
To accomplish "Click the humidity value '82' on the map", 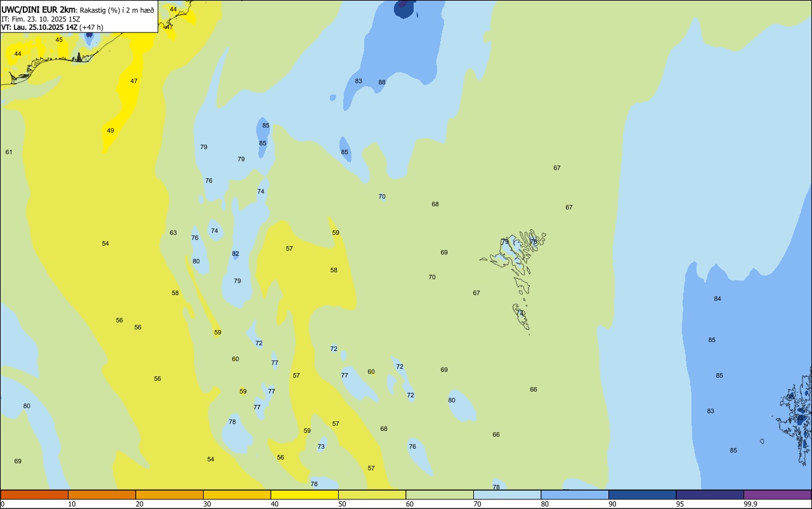I will pyautogui.click(x=235, y=254).
